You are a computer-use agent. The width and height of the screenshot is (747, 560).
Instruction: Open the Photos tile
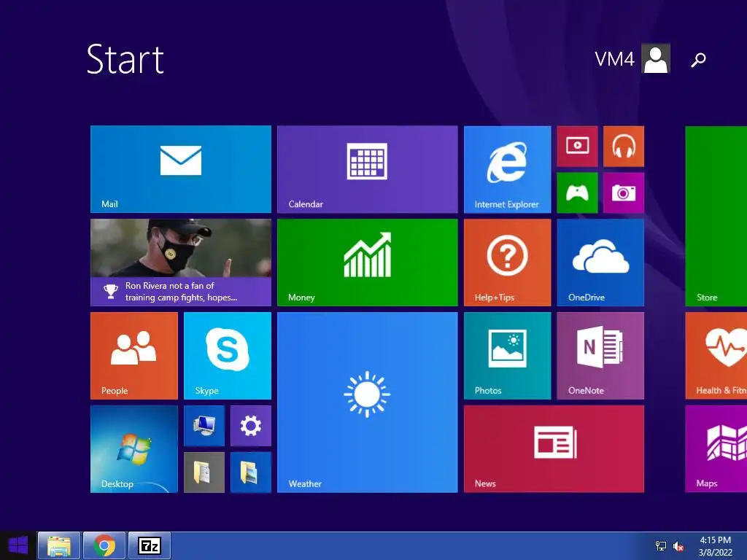click(508, 356)
